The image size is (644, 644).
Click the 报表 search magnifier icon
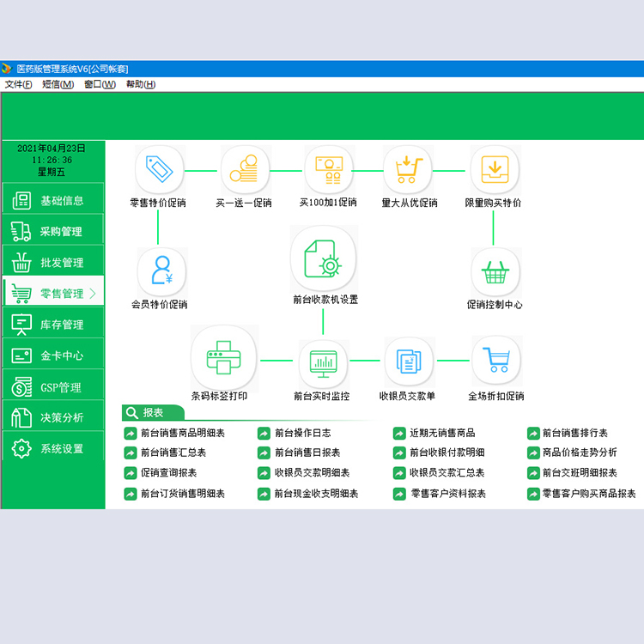[132, 412]
